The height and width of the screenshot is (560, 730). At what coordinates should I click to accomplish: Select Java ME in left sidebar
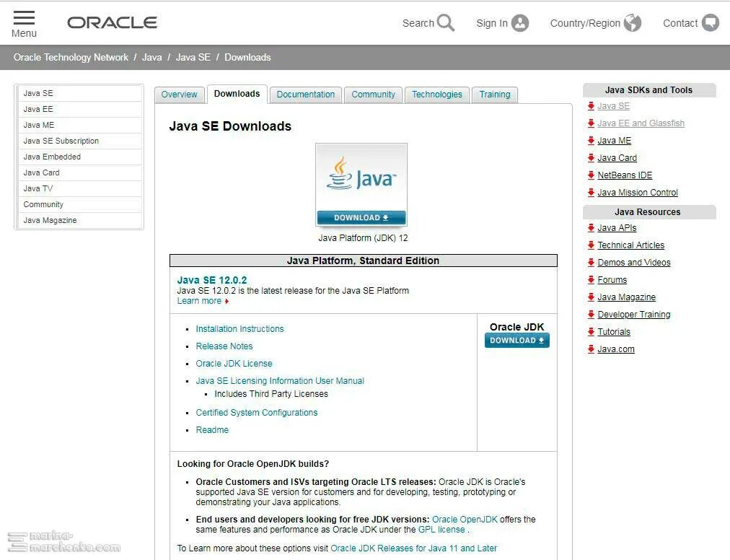coord(79,125)
